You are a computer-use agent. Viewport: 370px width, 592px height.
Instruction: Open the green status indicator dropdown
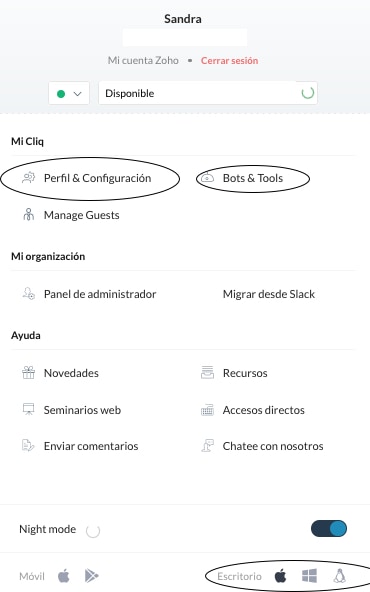click(69, 93)
